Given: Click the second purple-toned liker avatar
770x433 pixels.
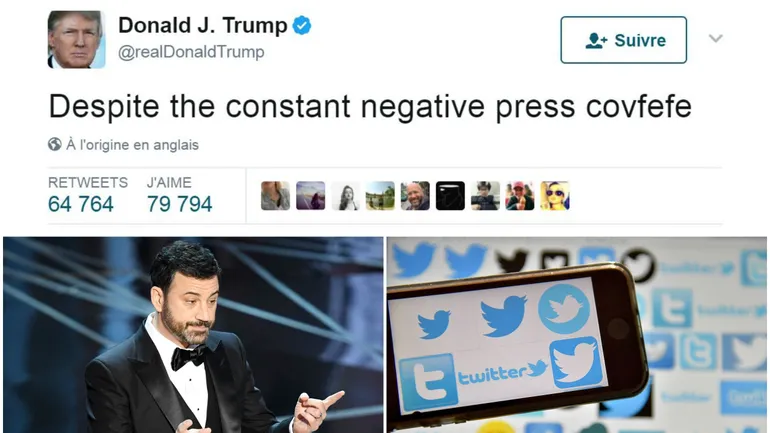Looking at the screenshot, I should (310, 195).
